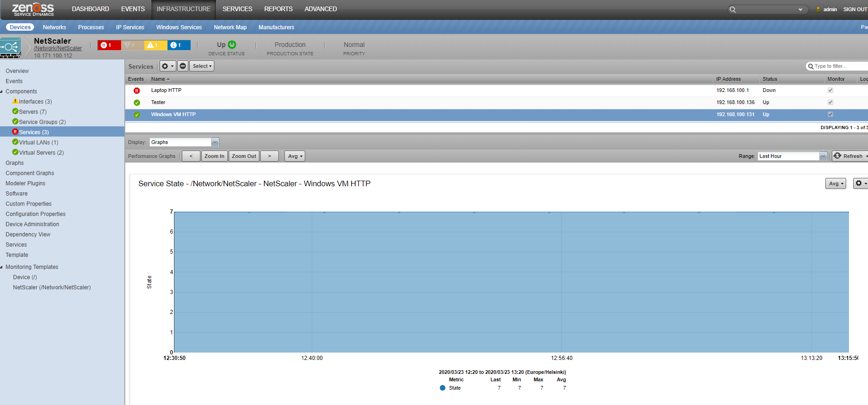Viewport: 868px width, 405px height.
Task: Select Interfaces (3) in the tree
Action: pyautogui.click(x=35, y=102)
